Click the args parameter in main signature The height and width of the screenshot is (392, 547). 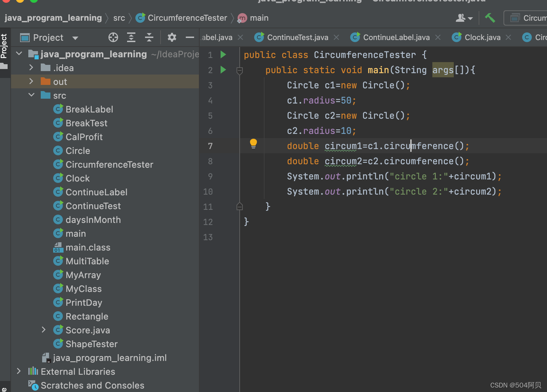click(x=443, y=70)
